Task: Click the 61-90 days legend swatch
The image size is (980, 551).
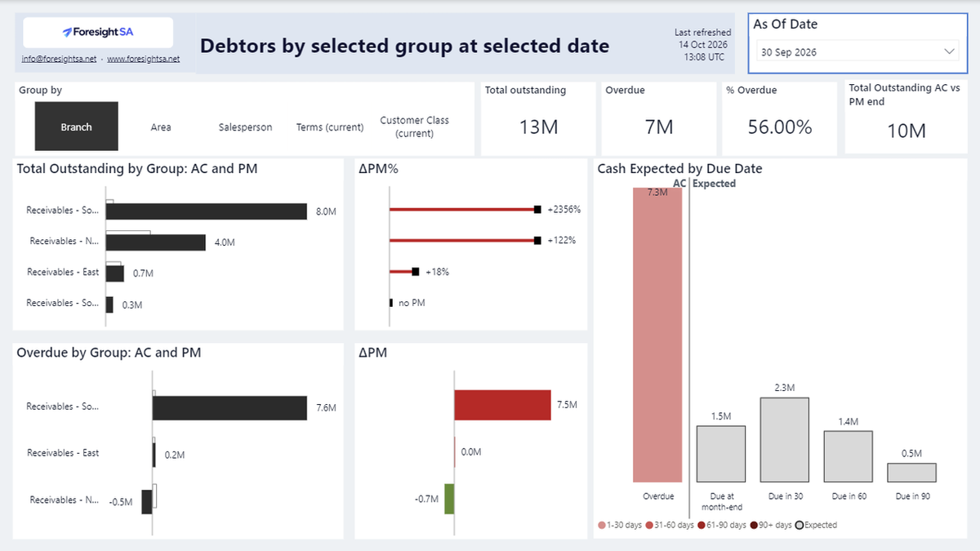Action: coord(701,525)
